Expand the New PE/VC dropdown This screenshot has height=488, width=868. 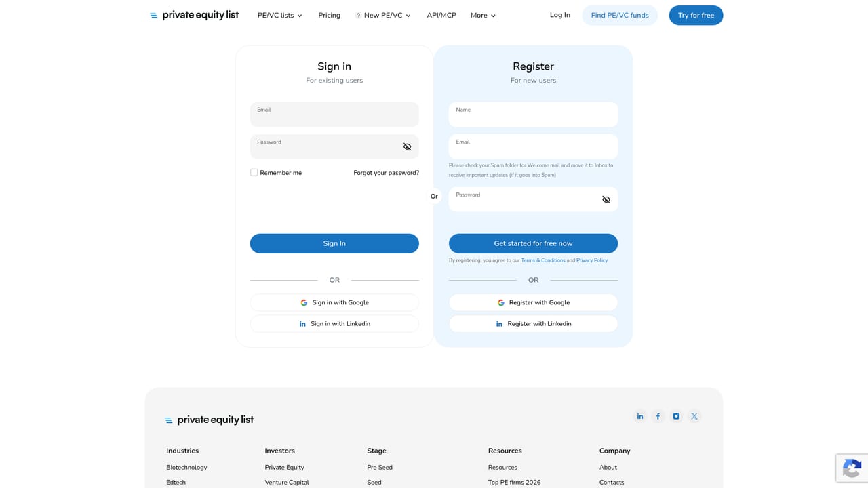383,15
